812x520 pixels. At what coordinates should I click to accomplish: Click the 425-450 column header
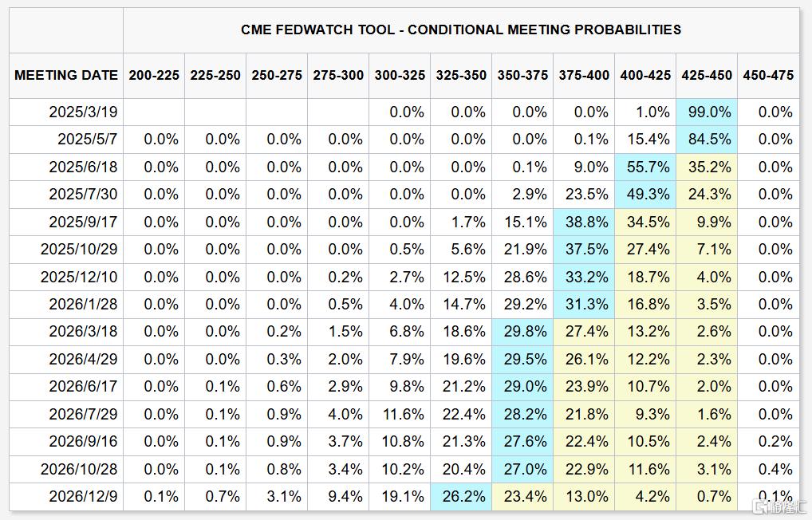pyautogui.click(x=706, y=75)
